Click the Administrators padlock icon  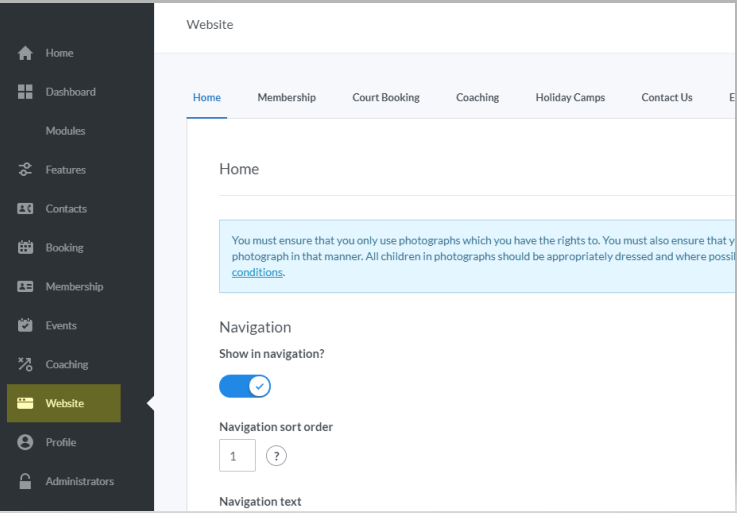pos(26,481)
